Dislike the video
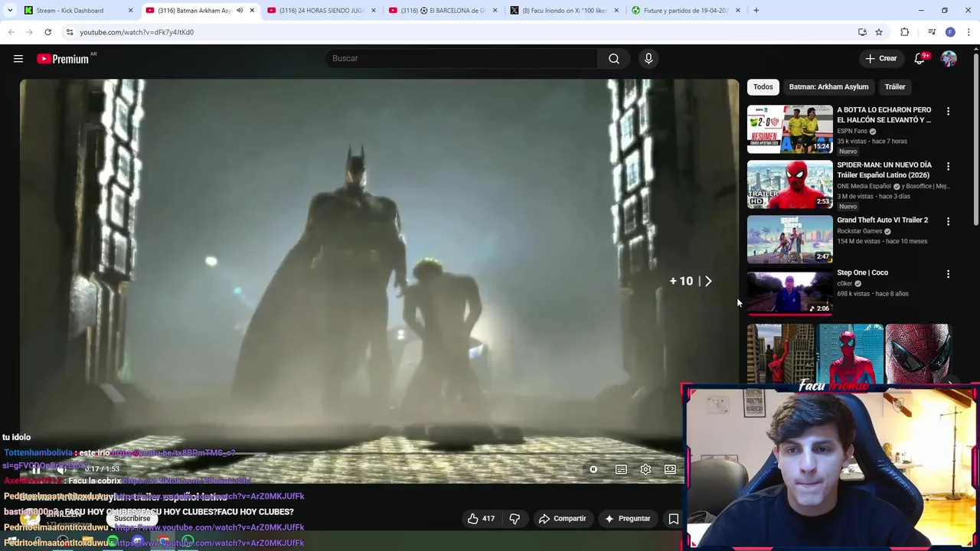 coord(514,519)
